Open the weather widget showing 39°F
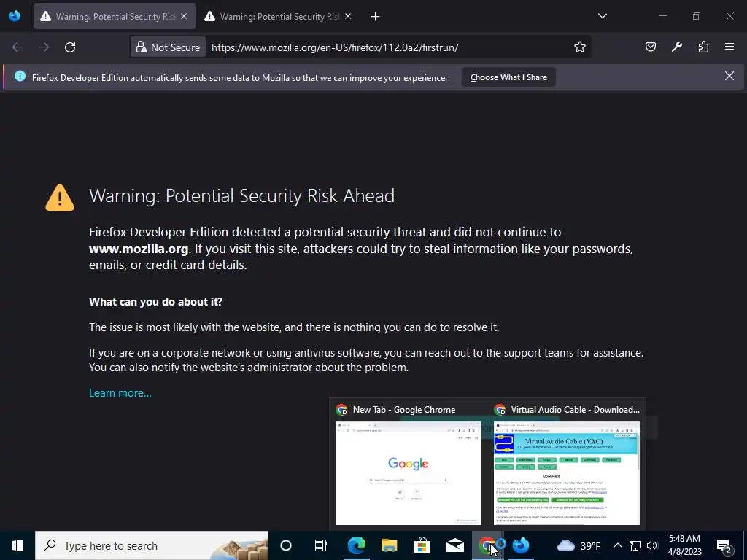The width and height of the screenshot is (747, 560). pos(578,545)
